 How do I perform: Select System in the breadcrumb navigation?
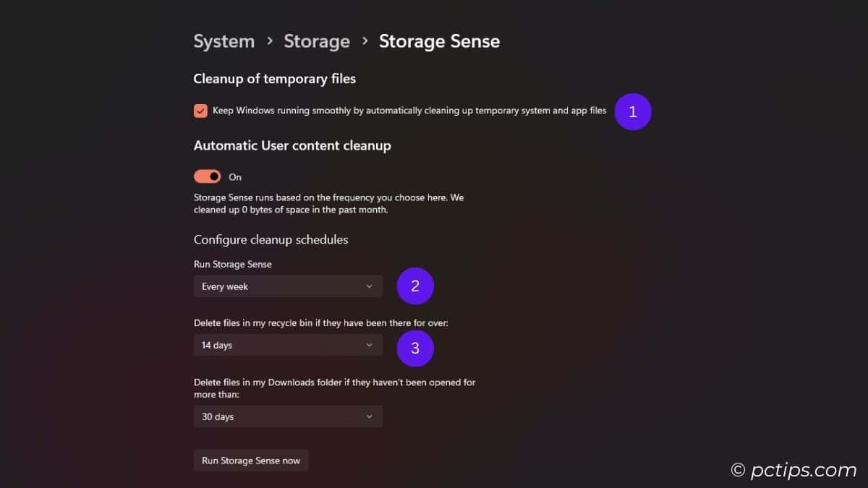coord(224,41)
